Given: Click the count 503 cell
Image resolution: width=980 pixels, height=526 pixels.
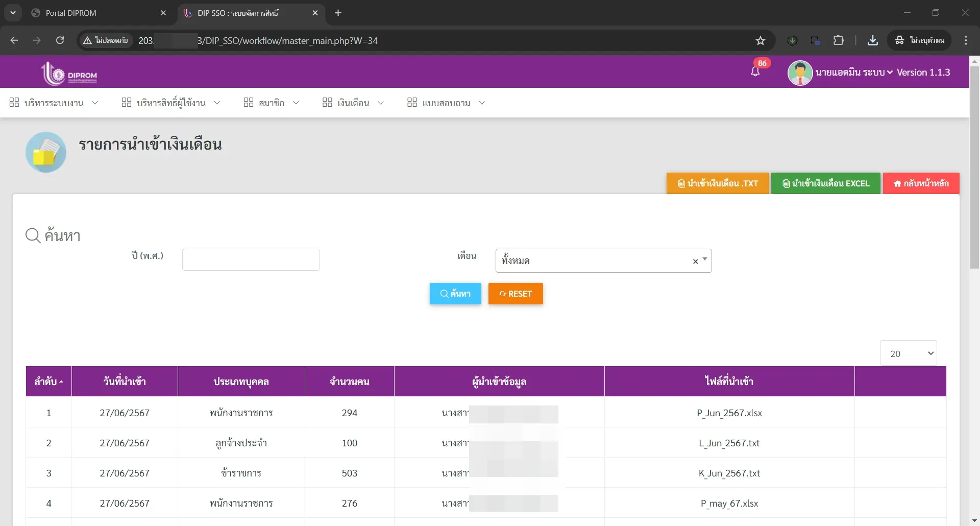Looking at the screenshot, I should 350,473.
